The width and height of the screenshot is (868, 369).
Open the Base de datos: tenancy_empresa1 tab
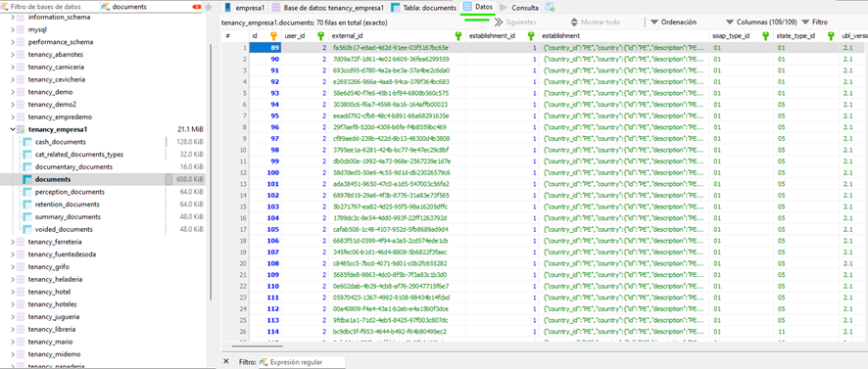tap(328, 8)
